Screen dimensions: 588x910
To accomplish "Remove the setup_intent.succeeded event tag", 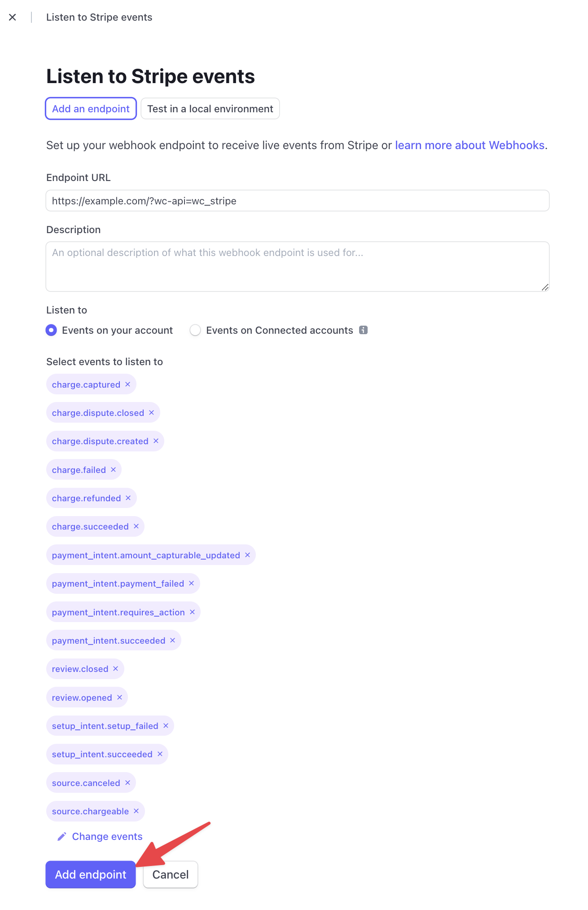I will [x=160, y=754].
